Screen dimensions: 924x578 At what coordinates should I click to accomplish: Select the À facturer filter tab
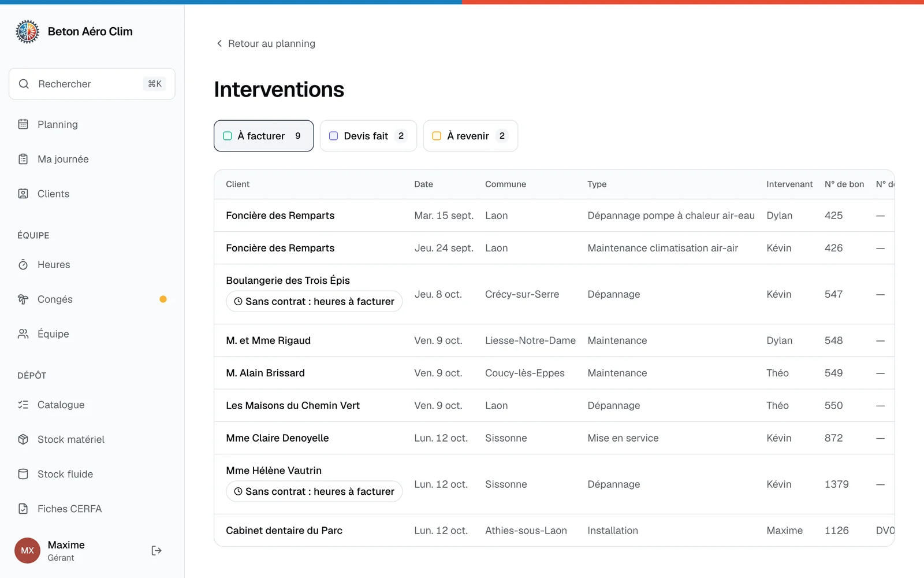[x=264, y=136]
